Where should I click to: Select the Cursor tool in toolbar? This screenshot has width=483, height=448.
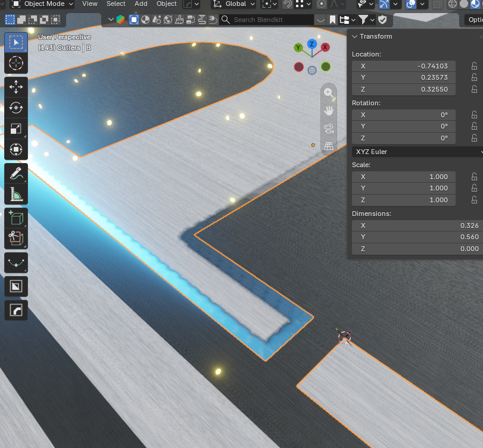point(16,64)
